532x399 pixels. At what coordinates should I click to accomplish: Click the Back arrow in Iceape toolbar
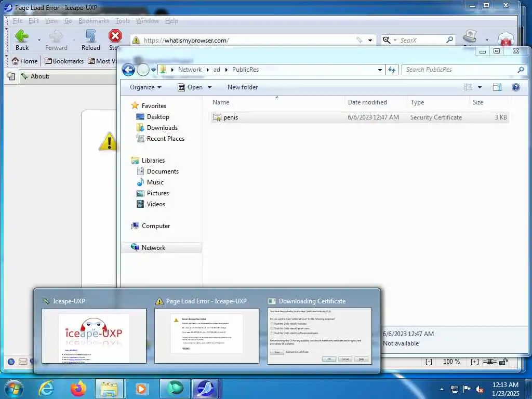[x=22, y=36]
